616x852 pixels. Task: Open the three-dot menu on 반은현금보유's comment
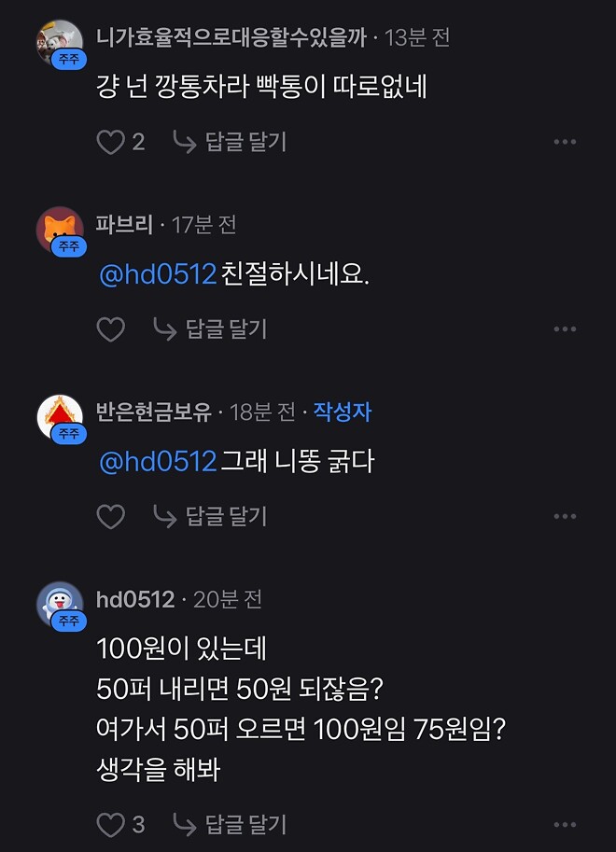point(565,514)
